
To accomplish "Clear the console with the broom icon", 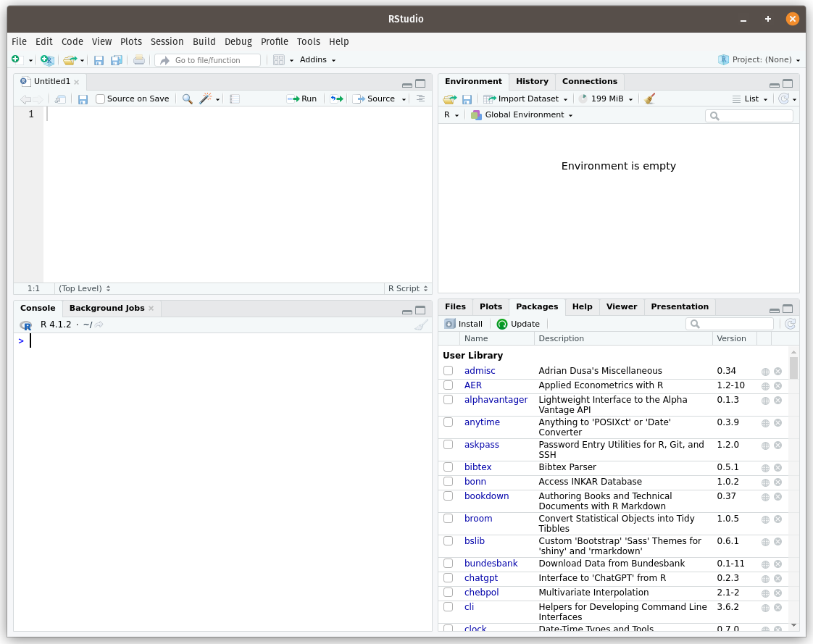I will click(421, 325).
